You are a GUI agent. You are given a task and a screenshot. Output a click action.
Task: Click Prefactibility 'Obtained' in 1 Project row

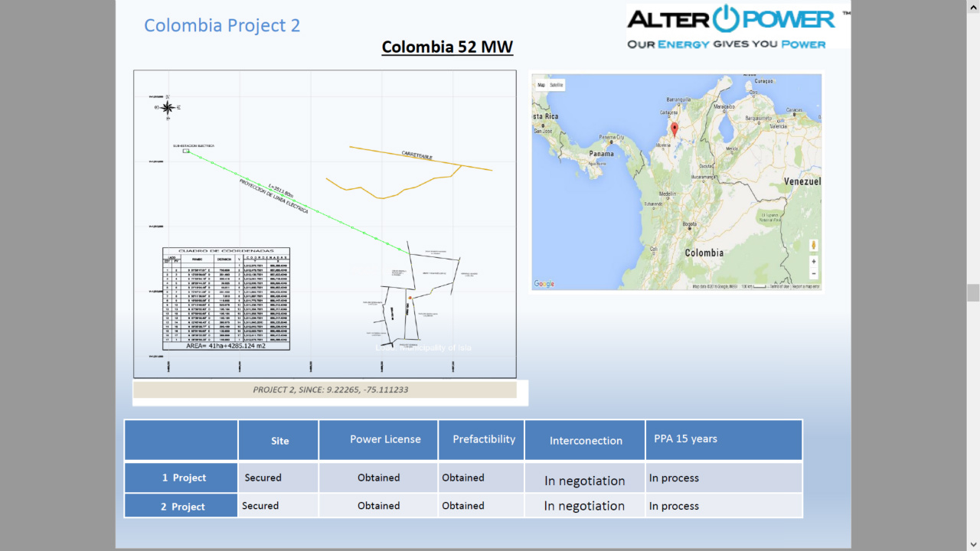pyautogui.click(x=463, y=478)
